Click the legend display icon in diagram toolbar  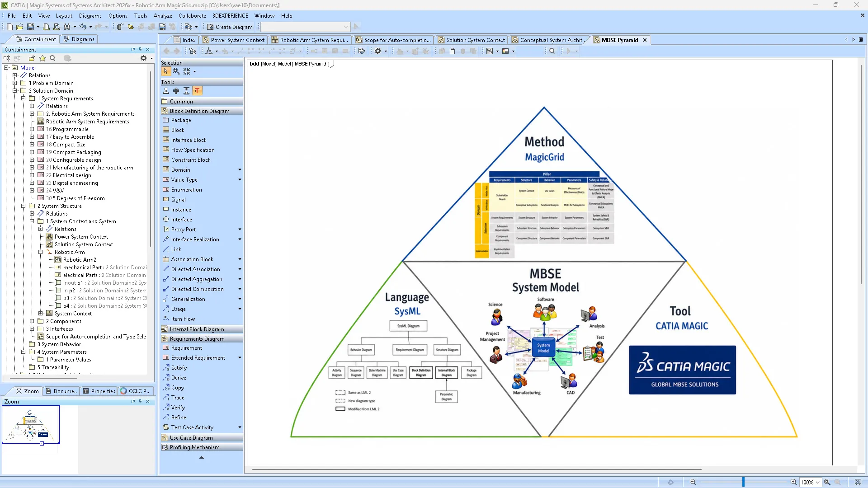pyautogui.click(x=505, y=51)
